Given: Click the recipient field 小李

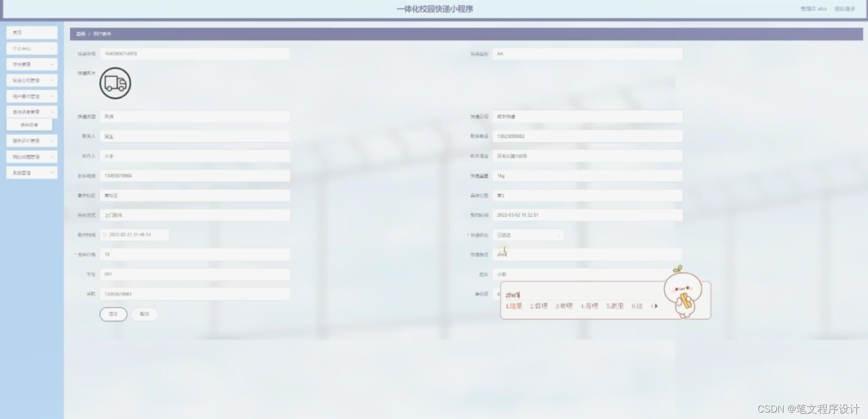Looking at the screenshot, I should point(195,156).
